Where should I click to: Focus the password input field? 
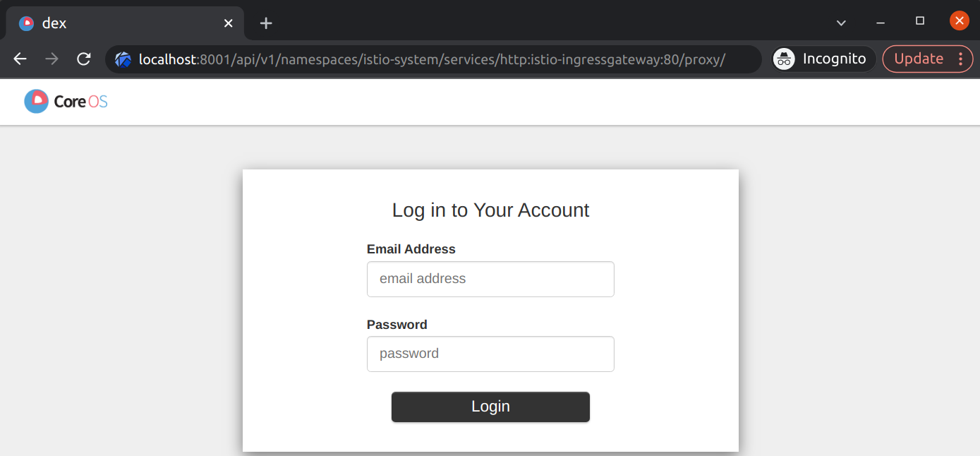(490, 354)
